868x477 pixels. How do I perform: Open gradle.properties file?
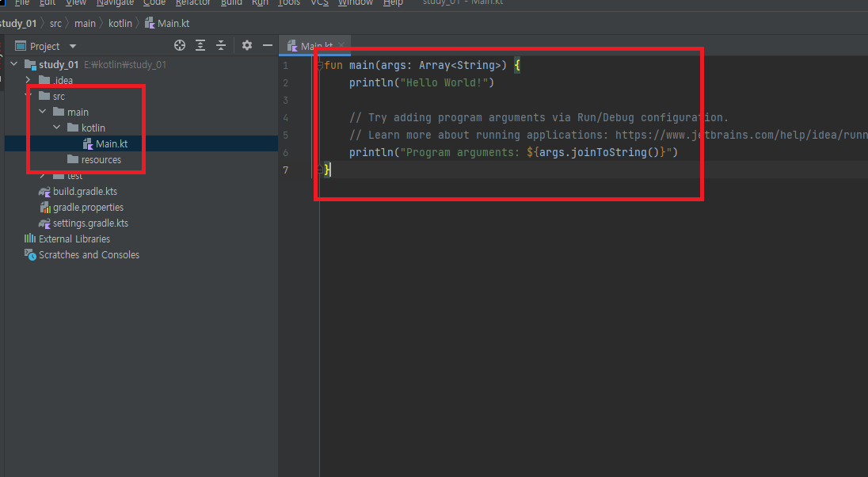(88, 207)
